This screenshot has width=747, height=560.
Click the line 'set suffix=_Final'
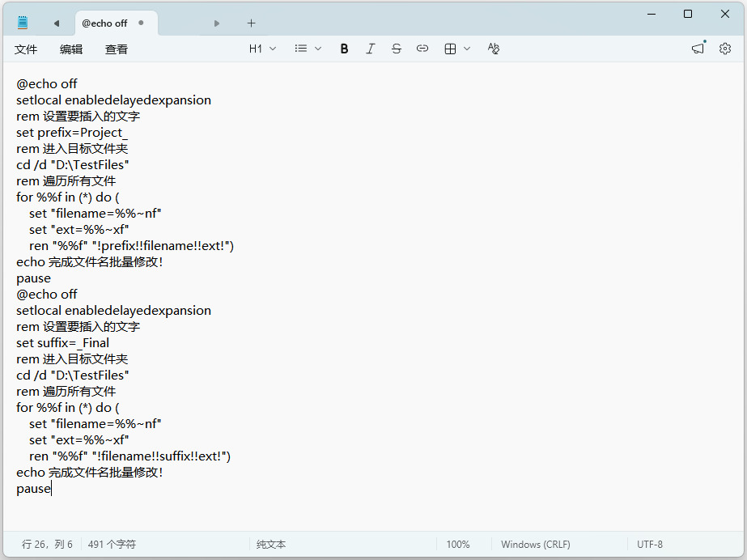click(x=62, y=343)
